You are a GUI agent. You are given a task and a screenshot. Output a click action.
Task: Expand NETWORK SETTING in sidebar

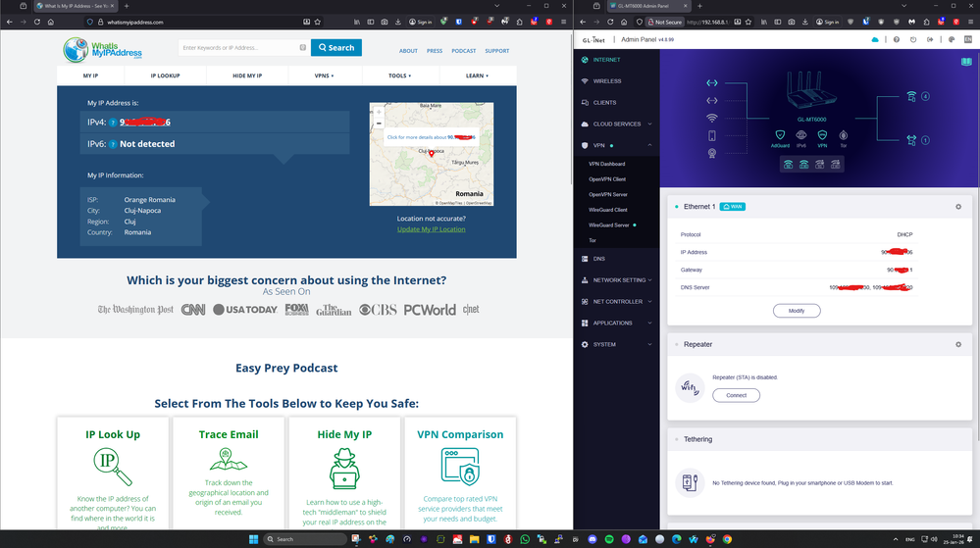pyautogui.click(x=616, y=280)
